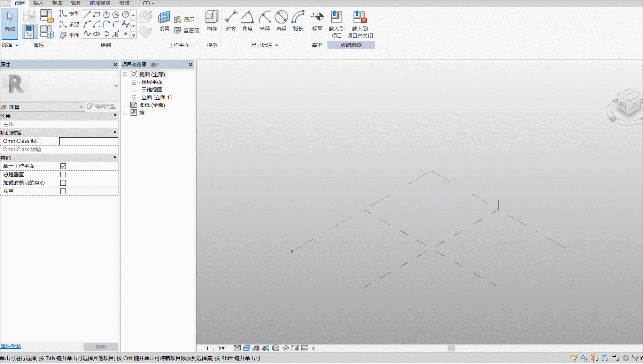This screenshot has width=643, height=364.
Task: Open the 视图 ribbon tab
Action: click(x=57, y=3)
